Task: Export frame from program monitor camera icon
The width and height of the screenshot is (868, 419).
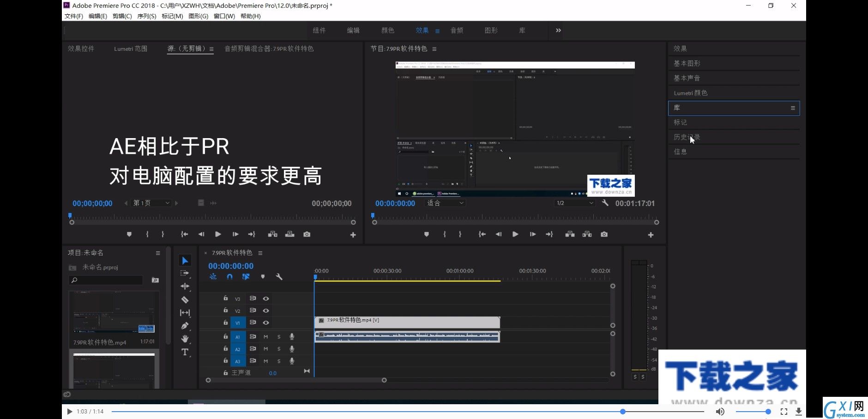Action: pos(604,234)
